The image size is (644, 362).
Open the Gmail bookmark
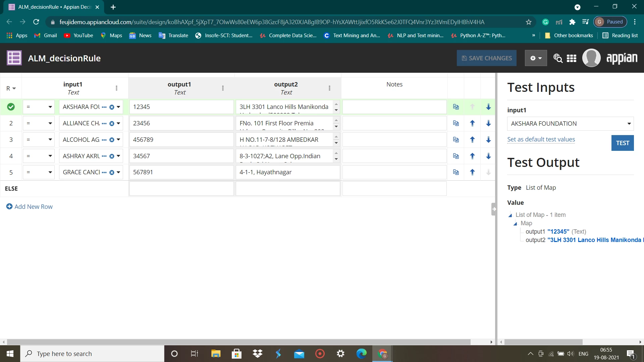(46, 36)
